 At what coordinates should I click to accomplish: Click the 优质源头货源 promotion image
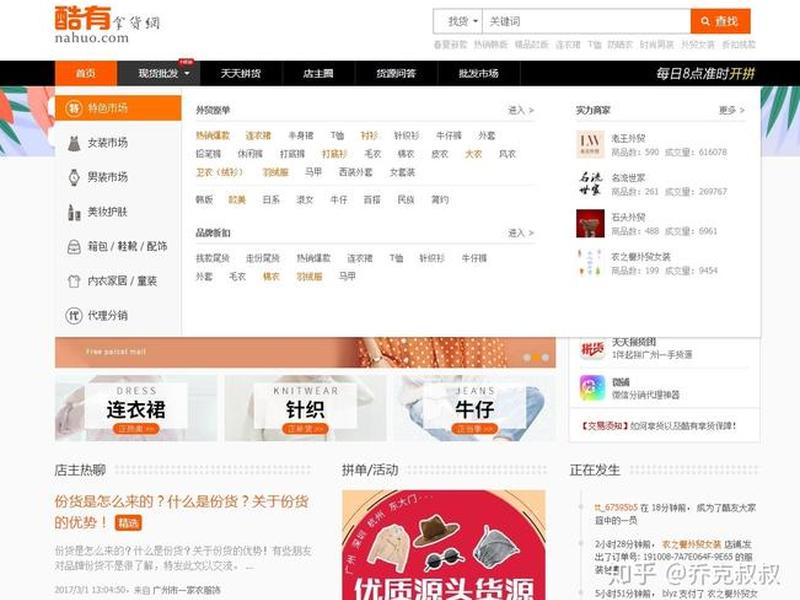[444, 545]
